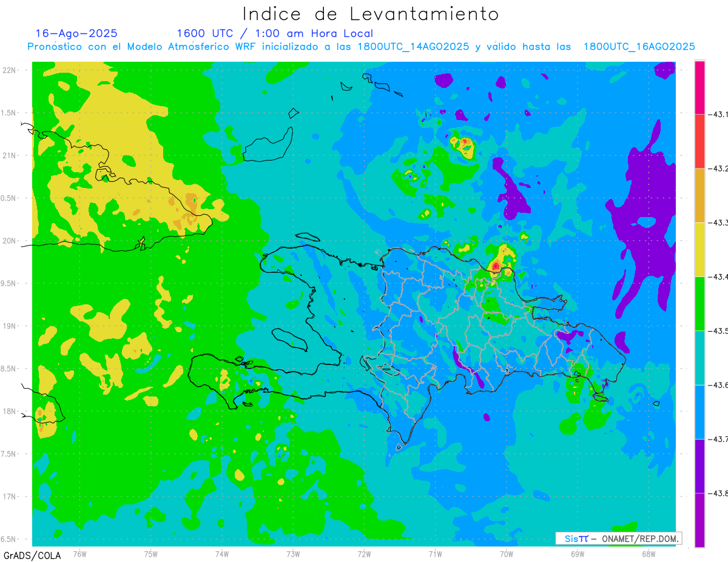
Task: Click the '69W' longitude label
Action: coord(578,554)
